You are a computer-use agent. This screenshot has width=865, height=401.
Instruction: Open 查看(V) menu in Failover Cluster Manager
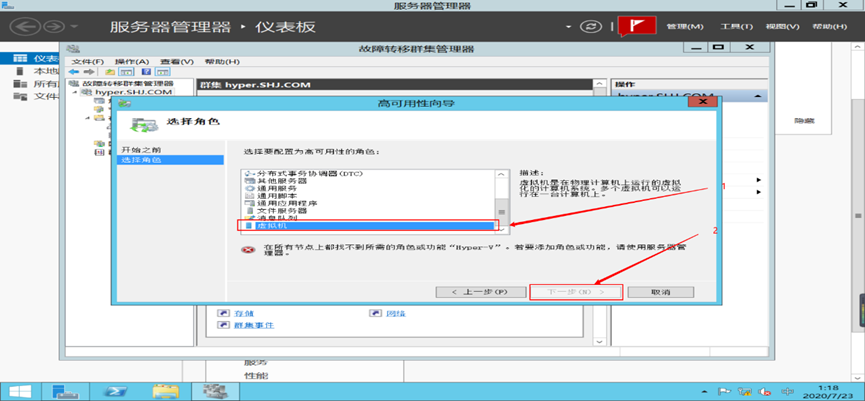pos(177,61)
